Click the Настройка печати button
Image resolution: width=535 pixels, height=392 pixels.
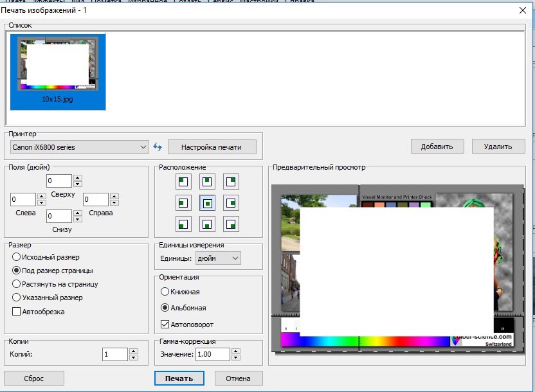click(x=212, y=147)
